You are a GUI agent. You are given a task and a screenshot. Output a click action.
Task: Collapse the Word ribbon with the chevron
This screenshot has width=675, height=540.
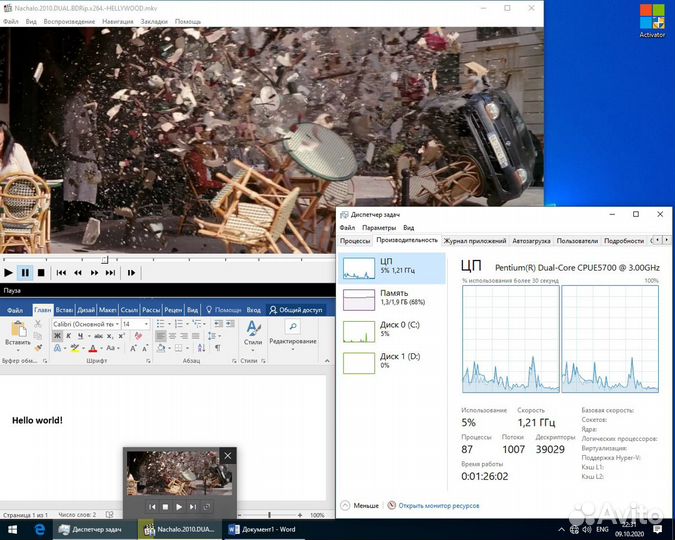pos(327,361)
